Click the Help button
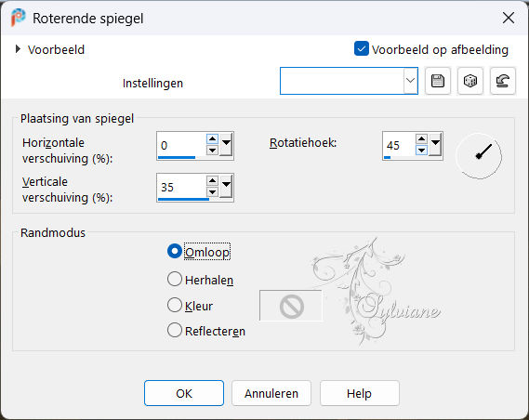 tap(359, 393)
